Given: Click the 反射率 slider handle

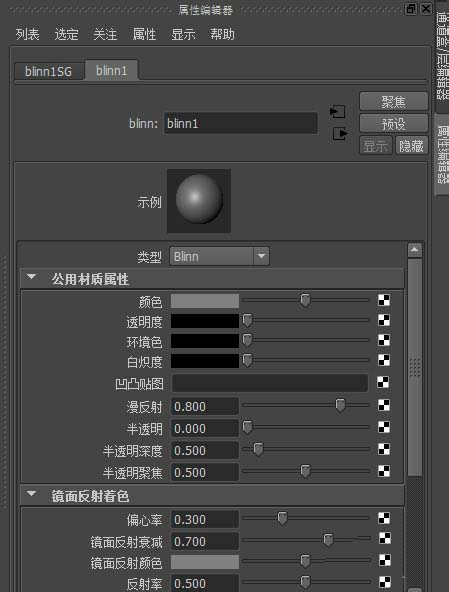Looking at the screenshot, I should pos(305,583).
